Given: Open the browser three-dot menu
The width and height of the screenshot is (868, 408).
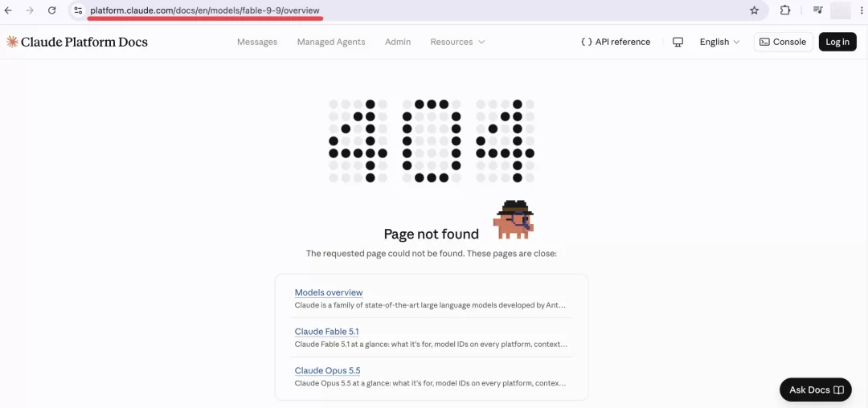Looking at the screenshot, I should (x=862, y=10).
